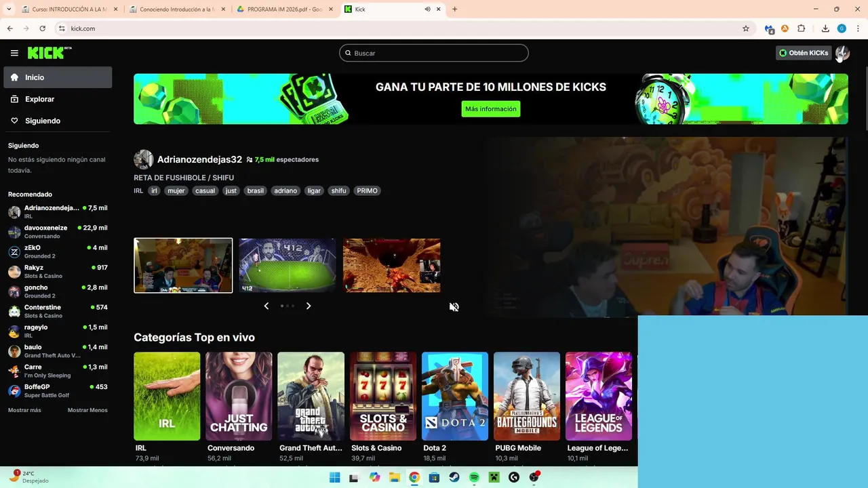The height and width of the screenshot is (488, 868).
Task: Open recommended channel Rakyz
Action: pyautogui.click(x=58, y=271)
